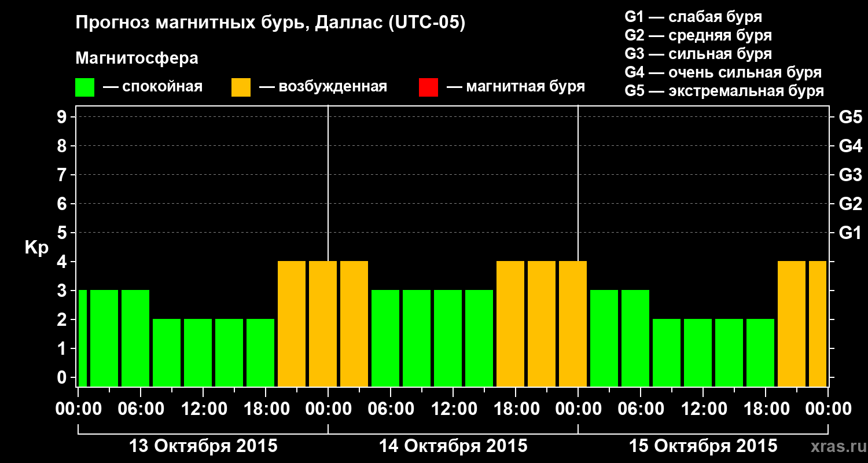Click the '12:00' time label above 13 Октября
Viewport: 868px width, 463px height.
coord(203,409)
